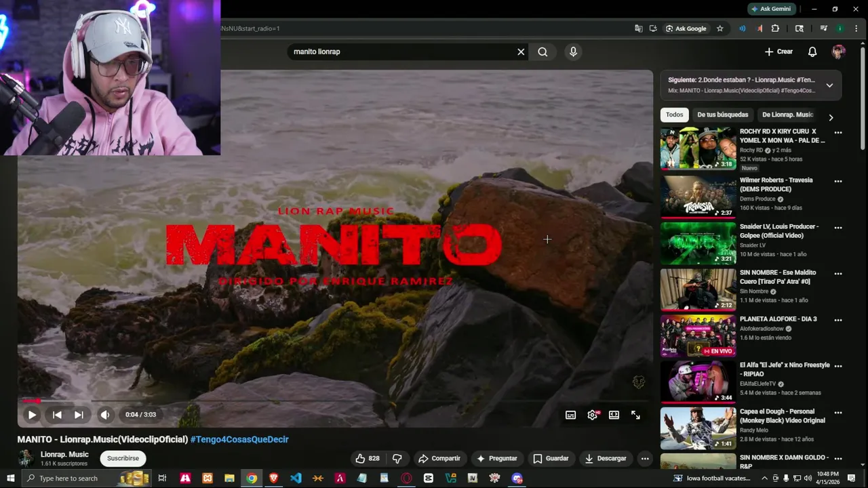Open Snaider LV Golpee thumbnail
This screenshot has height=488, width=868.
pos(698,243)
